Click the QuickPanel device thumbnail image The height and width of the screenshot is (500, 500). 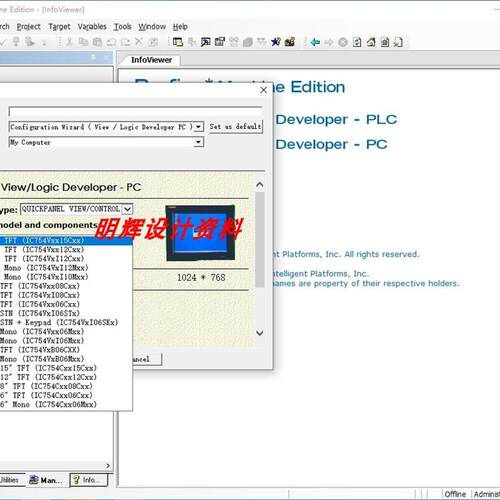[x=200, y=233]
